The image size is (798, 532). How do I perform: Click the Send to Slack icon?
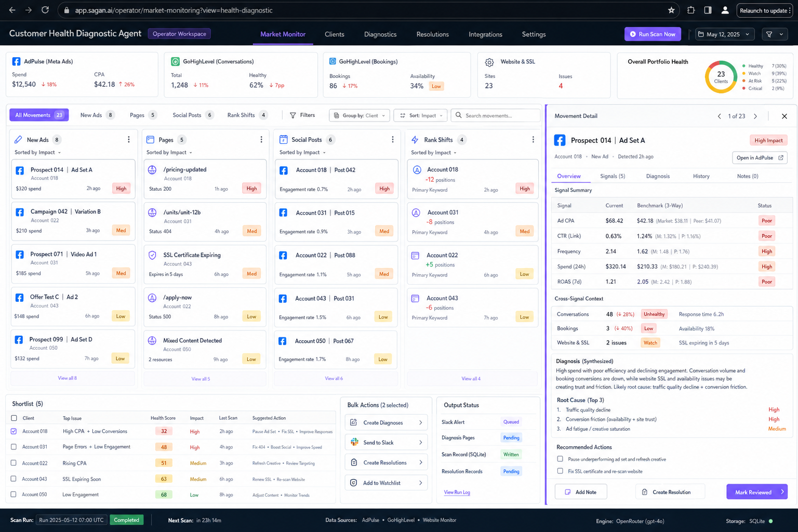(354, 442)
